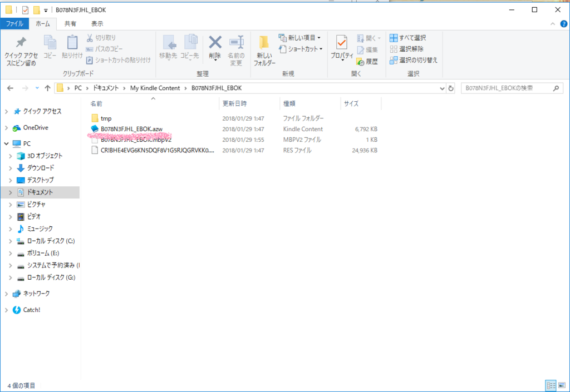Select Music (ミュージック) in the sidebar
Viewport: 570px width, 392px height.
point(40,229)
